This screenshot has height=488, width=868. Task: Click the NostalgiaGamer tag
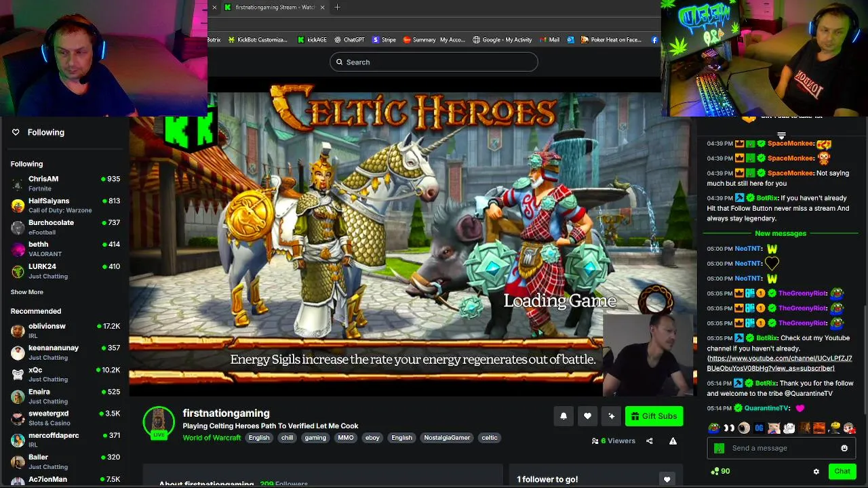pos(447,438)
